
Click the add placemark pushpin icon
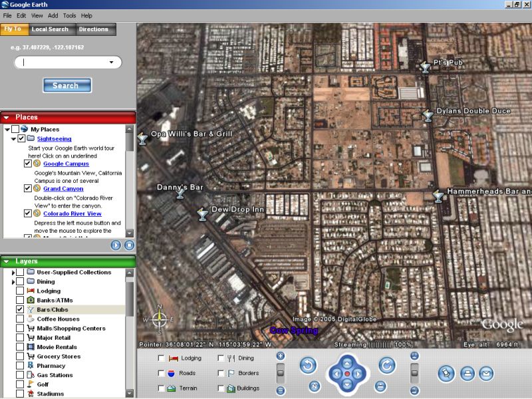click(x=446, y=374)
